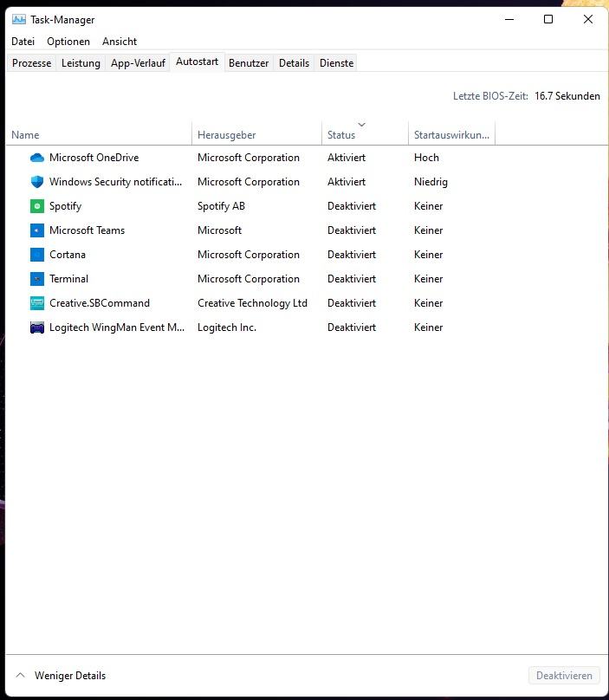The image size is (609, 700).
Task: Collapse view with Weniger Details
Action: tap(61, 676)
